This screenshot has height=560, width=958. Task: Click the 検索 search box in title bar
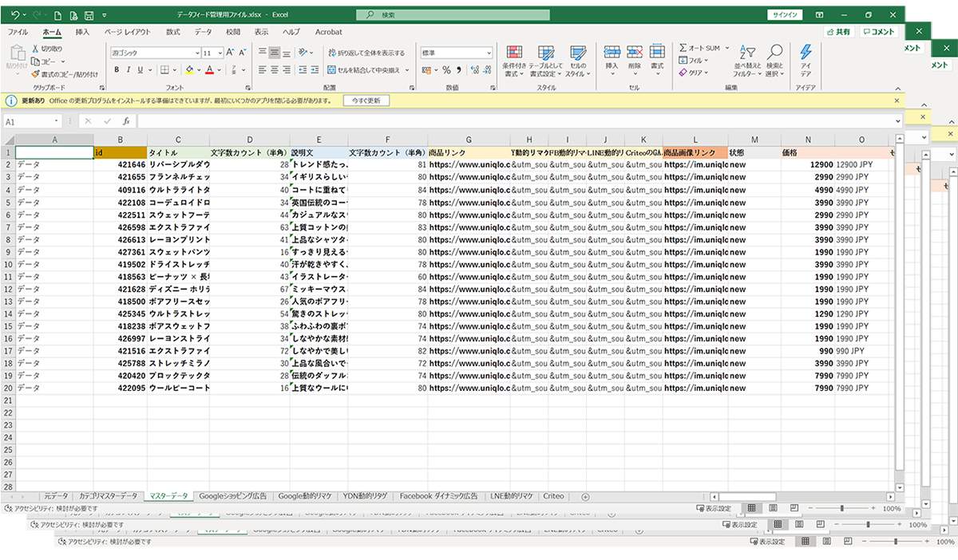click(453, 15)
